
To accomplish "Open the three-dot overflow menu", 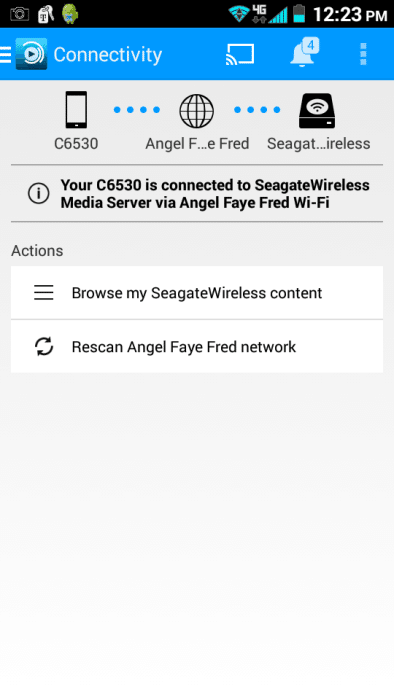I will pyautogui.click(x=363, y=54).
